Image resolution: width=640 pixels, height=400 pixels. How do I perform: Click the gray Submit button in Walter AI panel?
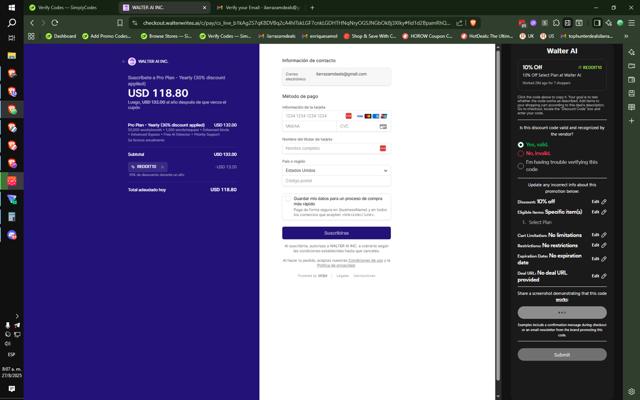562,354
